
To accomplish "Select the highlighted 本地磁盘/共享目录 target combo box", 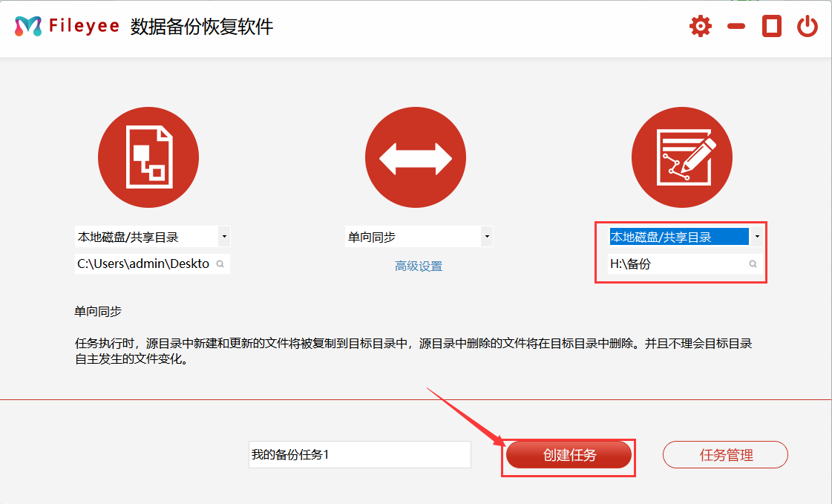I will (x=678, y=238).
